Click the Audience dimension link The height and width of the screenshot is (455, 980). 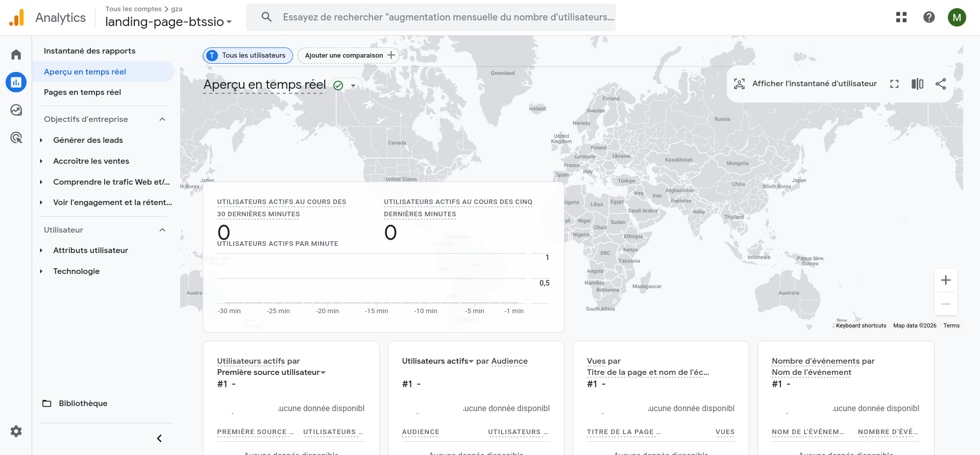coord(509,361)
